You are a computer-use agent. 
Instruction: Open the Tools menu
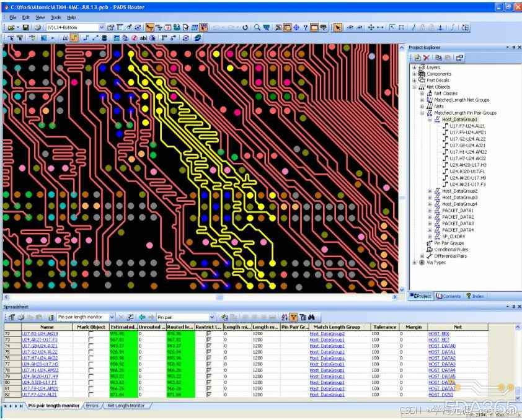click(x=56, y=17)
